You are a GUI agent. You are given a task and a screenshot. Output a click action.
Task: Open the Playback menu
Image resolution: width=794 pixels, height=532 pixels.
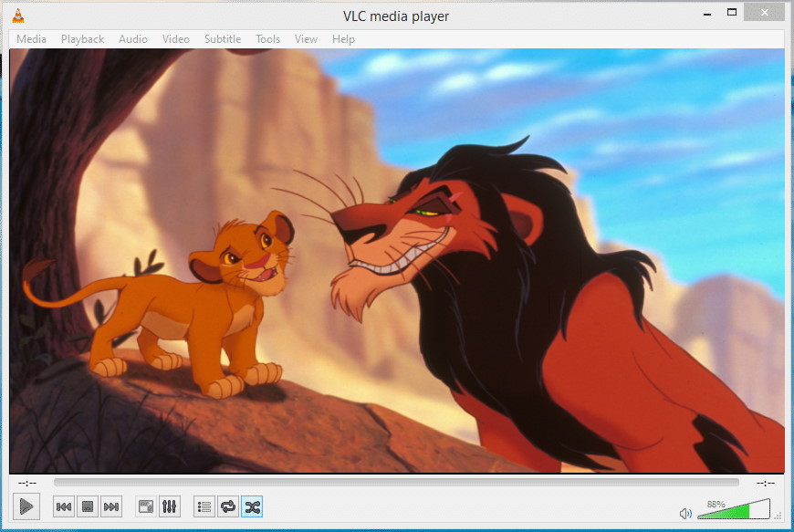82,39
